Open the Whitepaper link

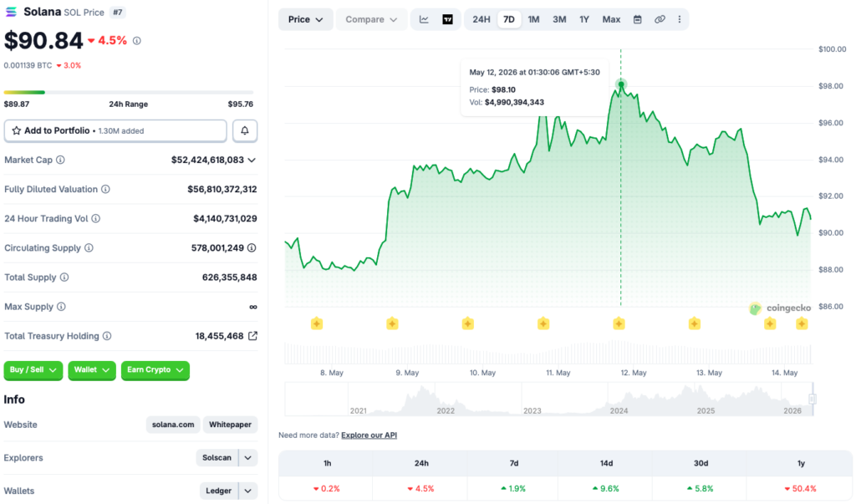click(230, 425)
